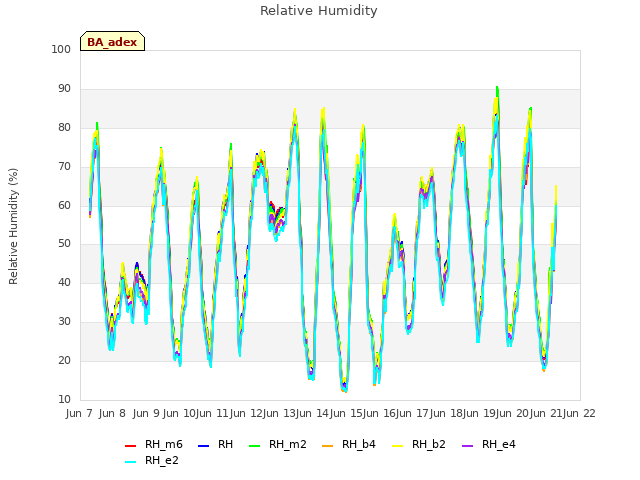Click the Jun 8 x-axis label
This screenshot has width=640, height=480.
click(x=112, y=413)
